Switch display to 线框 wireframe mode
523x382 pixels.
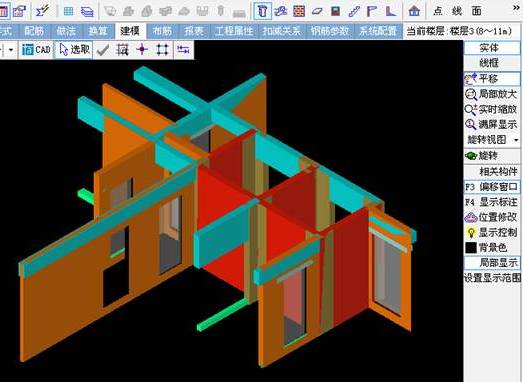[490, 63]
